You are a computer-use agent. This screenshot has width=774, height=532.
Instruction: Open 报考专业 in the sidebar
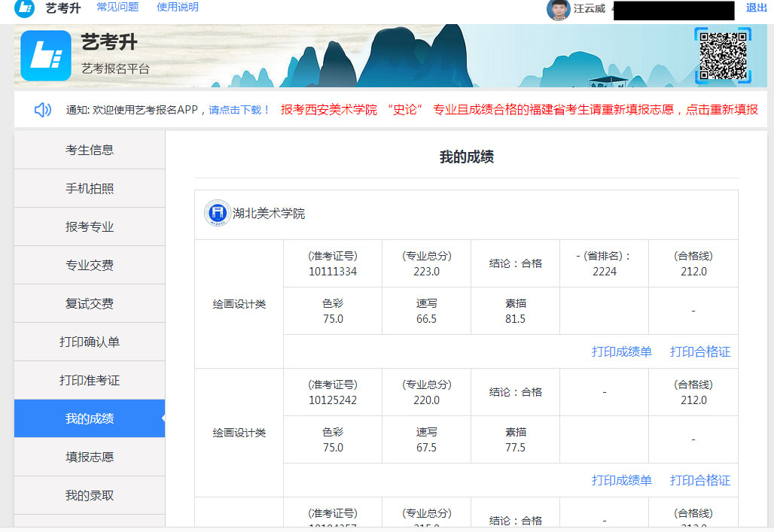pos(90,226)
